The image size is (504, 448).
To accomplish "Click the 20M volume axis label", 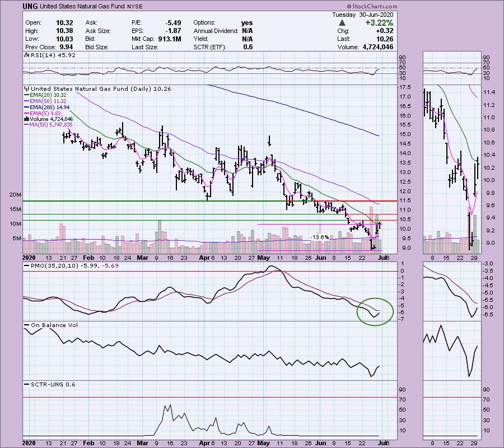I will pos(16,195).
